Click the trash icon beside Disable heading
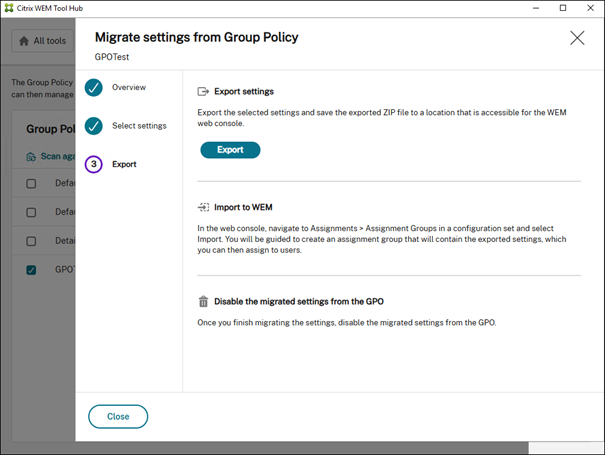This screenshot has height=455, width=605. [x=203, y=301]
